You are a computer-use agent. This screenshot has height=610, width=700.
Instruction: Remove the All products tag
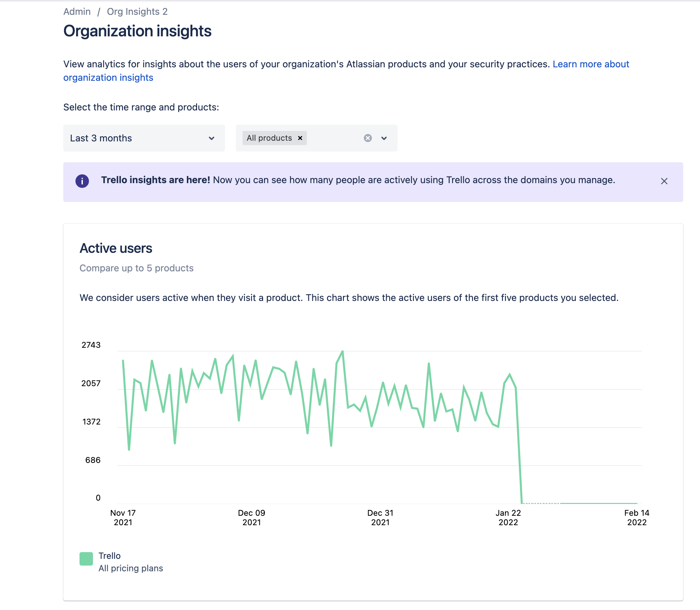pos(300,138)
